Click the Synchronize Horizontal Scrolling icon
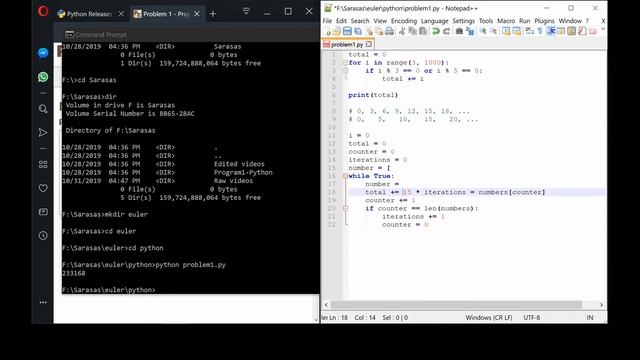 click(516, 31)
